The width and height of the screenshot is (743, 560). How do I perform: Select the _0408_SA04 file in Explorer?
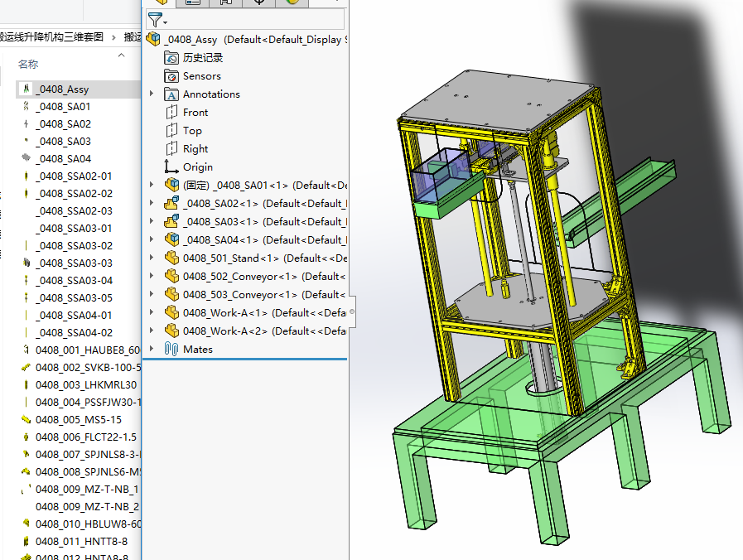point(65,158)
